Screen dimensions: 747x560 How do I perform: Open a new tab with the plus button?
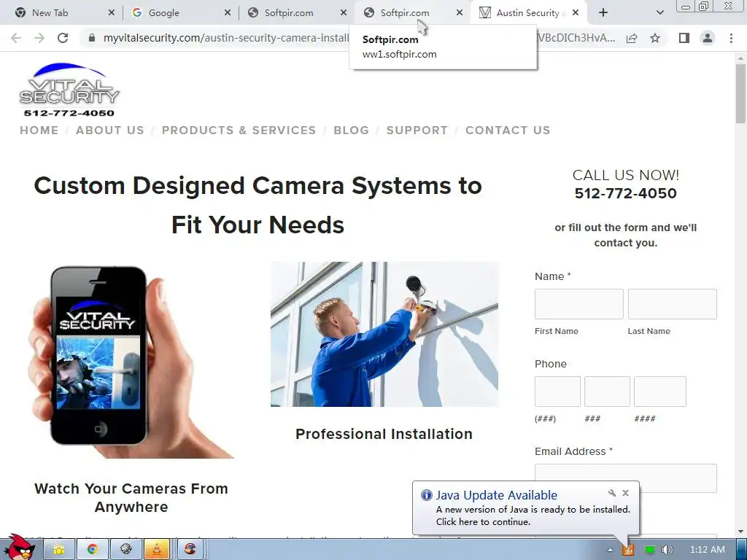coord(603,13)
